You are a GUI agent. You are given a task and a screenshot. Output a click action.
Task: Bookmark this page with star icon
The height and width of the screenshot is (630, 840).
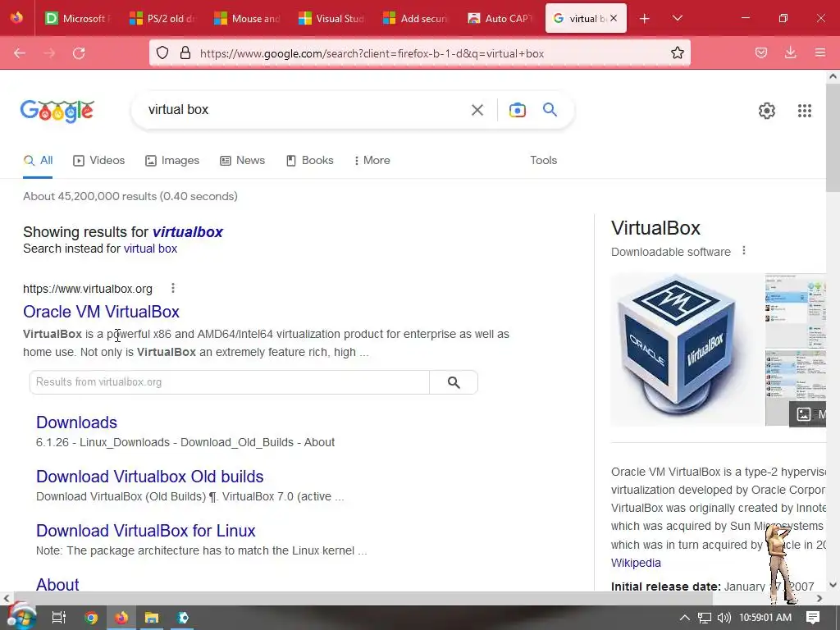[677, 52]
